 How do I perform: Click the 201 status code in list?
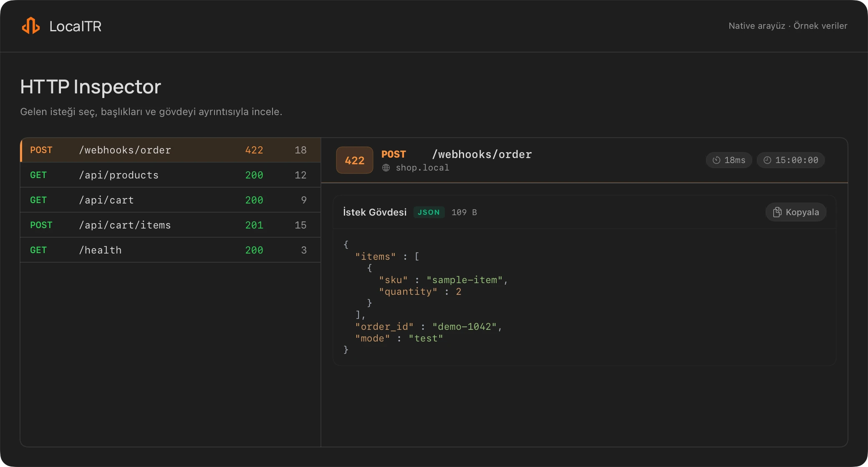point(254,225)
